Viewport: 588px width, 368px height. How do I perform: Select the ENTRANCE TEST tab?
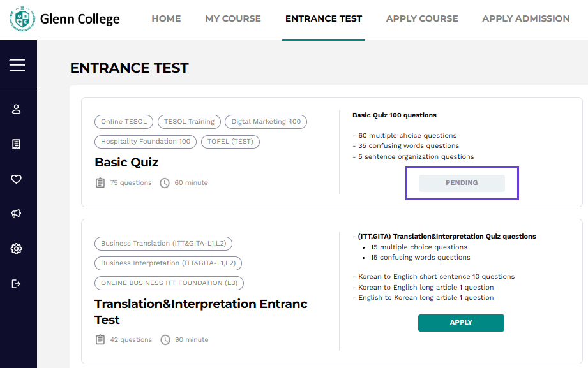click(x=324, y=19)
